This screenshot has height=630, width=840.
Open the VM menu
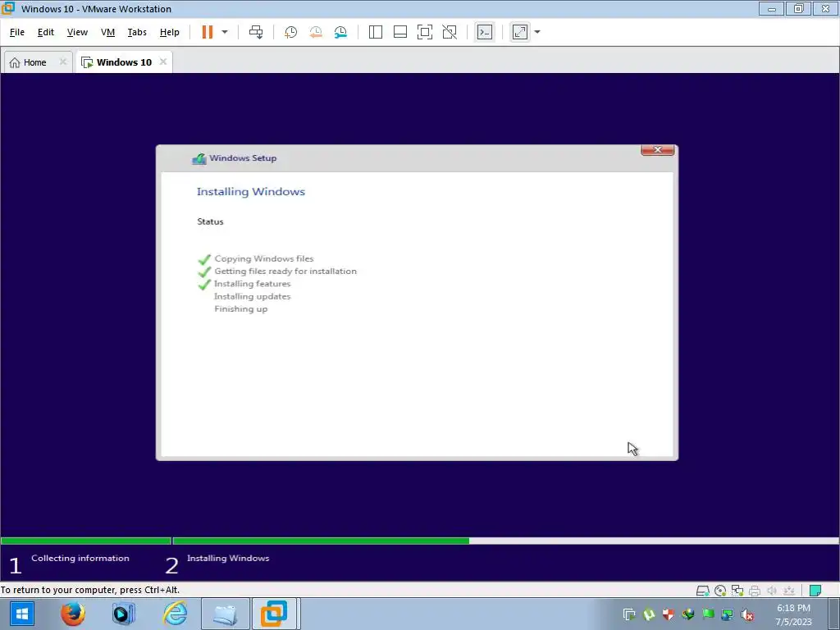107,32
